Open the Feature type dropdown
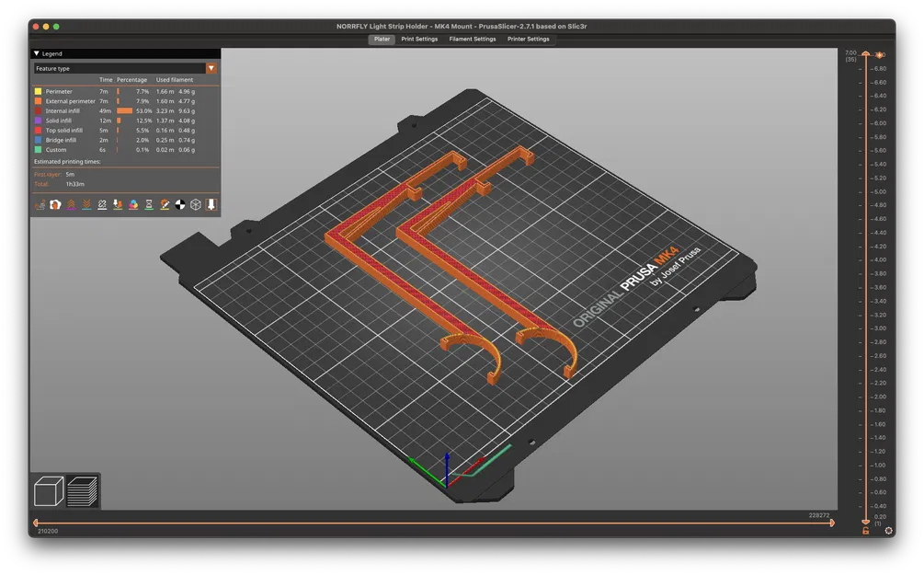Image resolution: width=924 pixels, height=575 pixels. point(211,68)
